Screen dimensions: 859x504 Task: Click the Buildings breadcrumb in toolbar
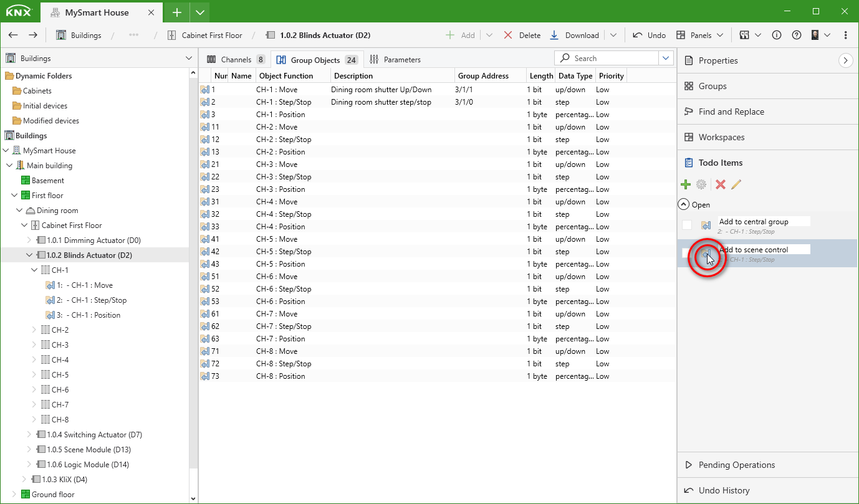[79, 36]
